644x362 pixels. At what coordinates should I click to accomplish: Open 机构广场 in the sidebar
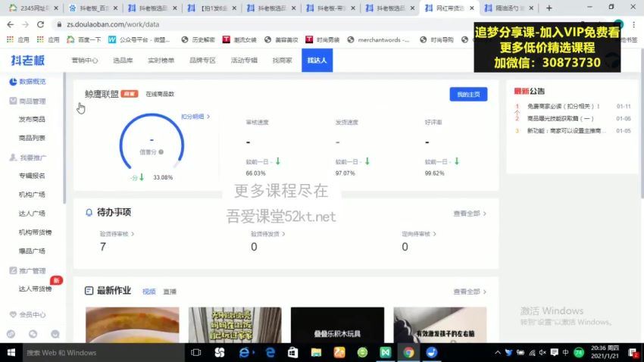[32, 195]
